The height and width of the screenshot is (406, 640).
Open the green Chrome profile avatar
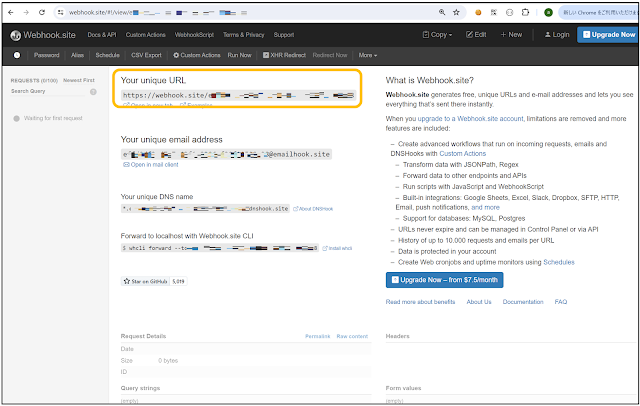[549, 13]
